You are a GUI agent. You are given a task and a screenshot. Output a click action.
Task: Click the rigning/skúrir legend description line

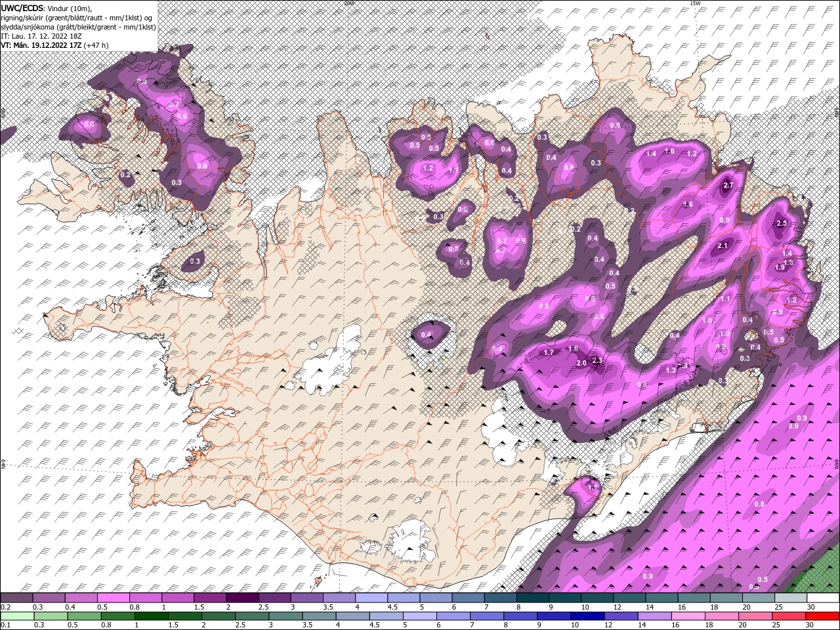tap(77, 17)
